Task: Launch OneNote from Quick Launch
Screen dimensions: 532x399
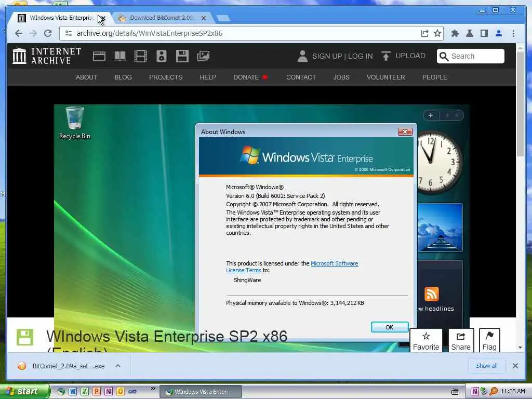Action: click(108, 392)
